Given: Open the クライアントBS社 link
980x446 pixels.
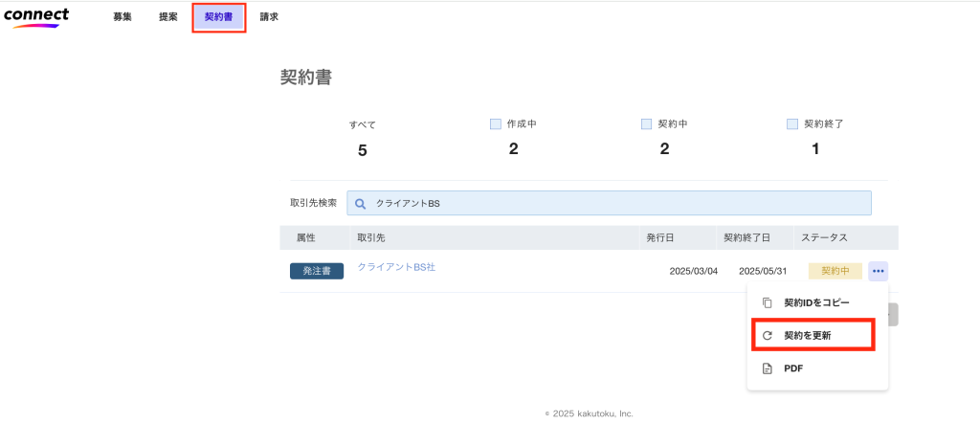Looking at the screenshot, I should click(x=396, y=267).
